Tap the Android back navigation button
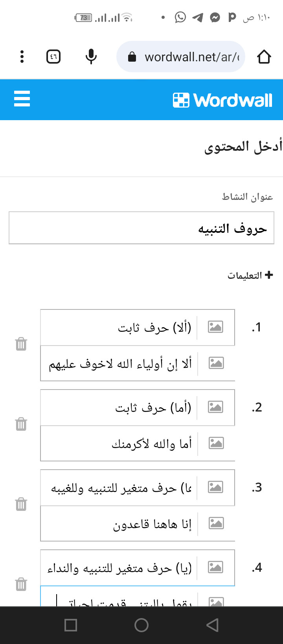 (212, 625)
